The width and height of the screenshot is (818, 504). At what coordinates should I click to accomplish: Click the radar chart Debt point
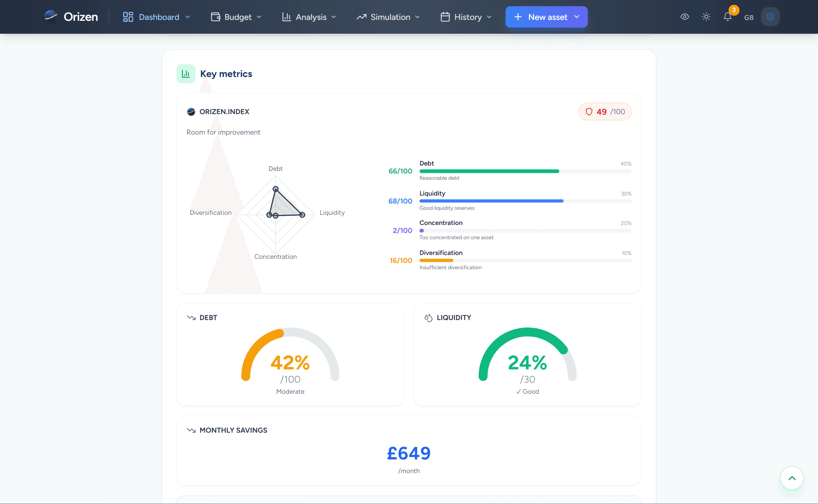275,189
